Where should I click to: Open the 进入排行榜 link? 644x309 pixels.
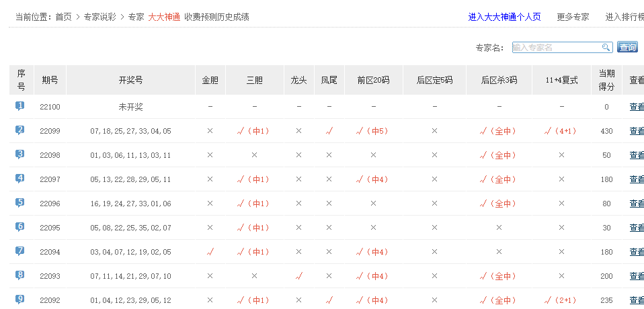tap(624, 17)
